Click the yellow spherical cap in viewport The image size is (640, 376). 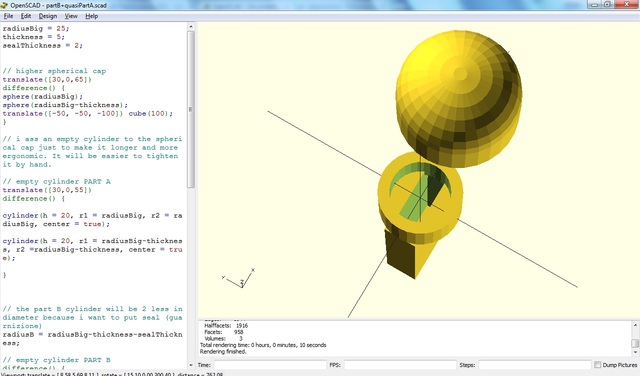459,98
